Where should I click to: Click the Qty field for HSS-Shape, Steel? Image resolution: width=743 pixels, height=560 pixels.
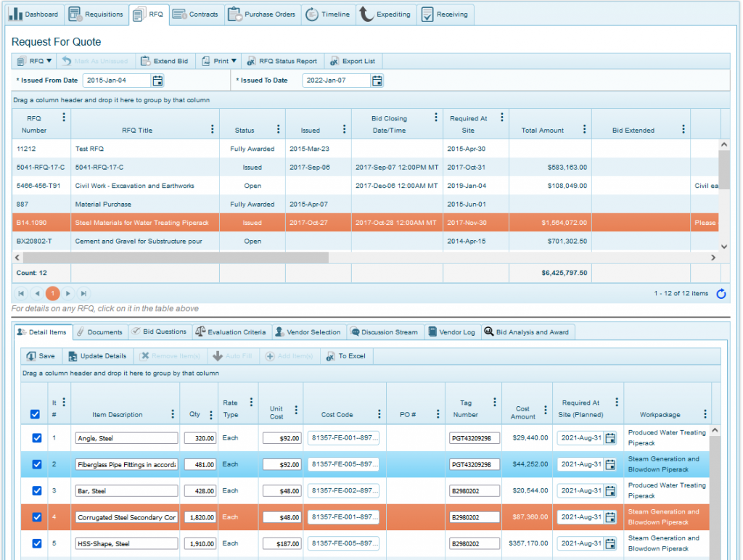pyautogui.click(x=200, y=544)
